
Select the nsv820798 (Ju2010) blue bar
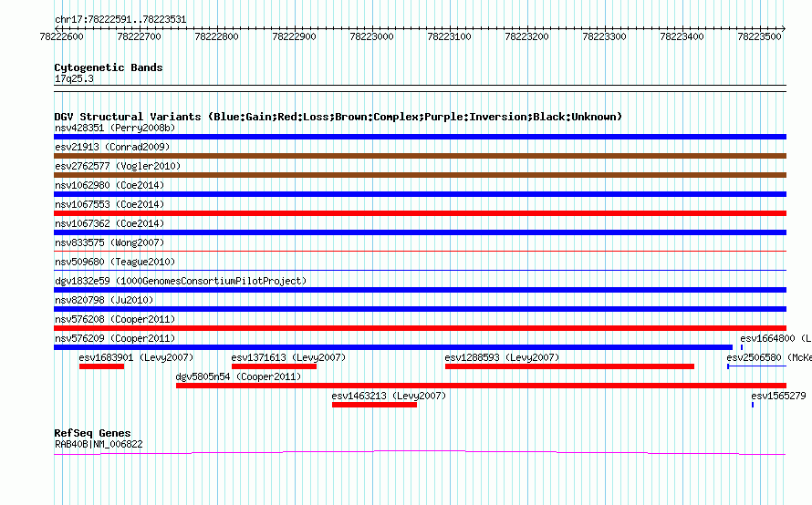(420, 309)
